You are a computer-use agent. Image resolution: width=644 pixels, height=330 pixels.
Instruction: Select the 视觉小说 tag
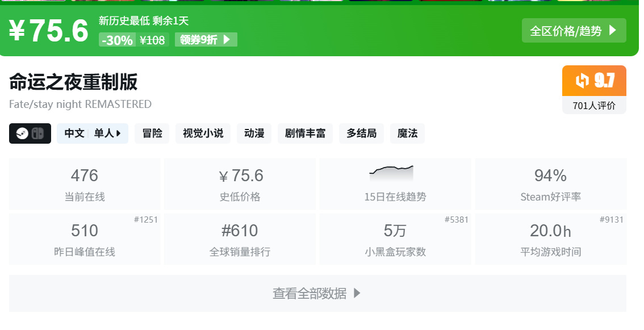click(203, 133)
